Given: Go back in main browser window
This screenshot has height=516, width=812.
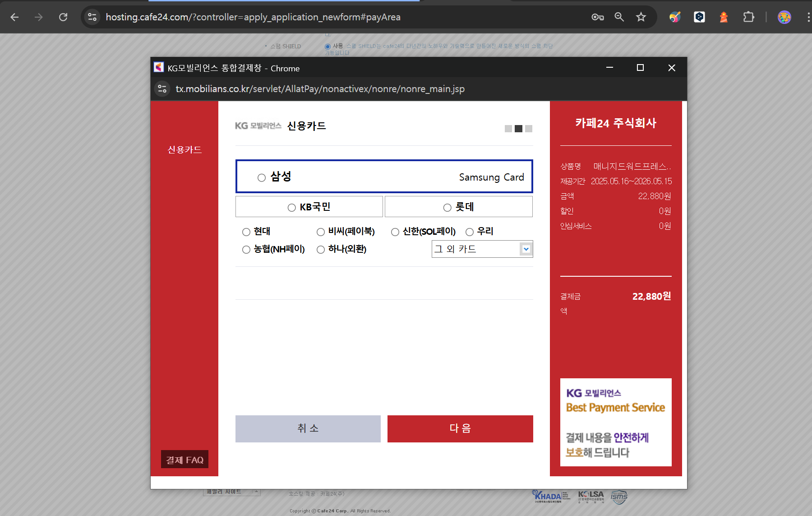Looking at the screenshot, I should [14, 17].
